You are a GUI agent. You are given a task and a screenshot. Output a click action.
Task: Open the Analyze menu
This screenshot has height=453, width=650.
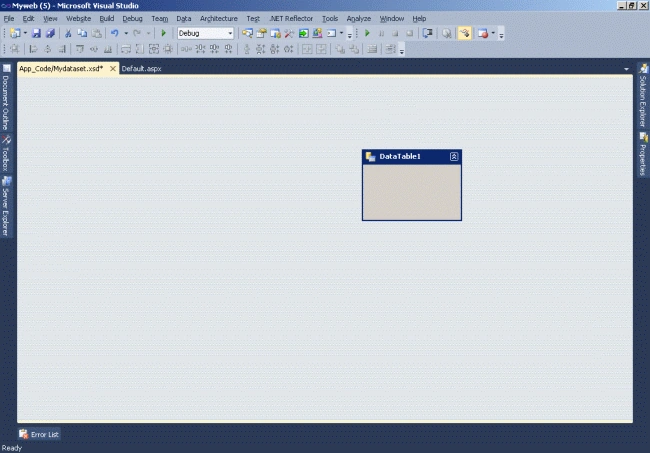[x=359, y=19]
